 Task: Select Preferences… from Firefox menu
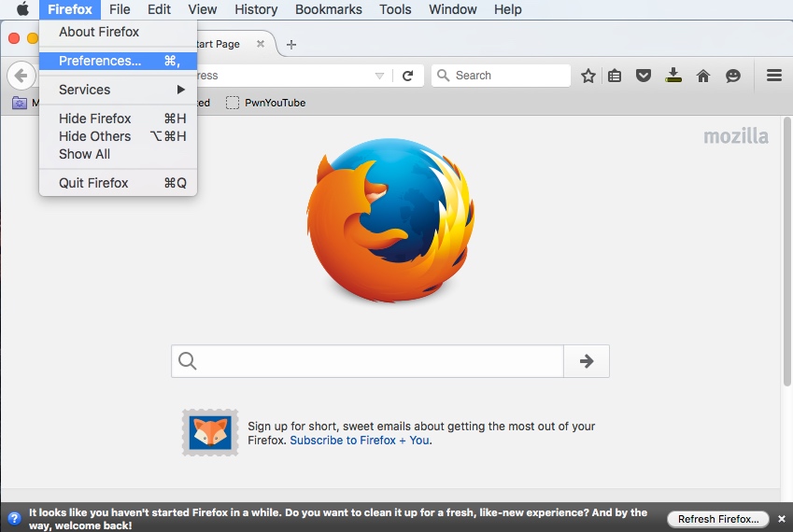point(118,61)
